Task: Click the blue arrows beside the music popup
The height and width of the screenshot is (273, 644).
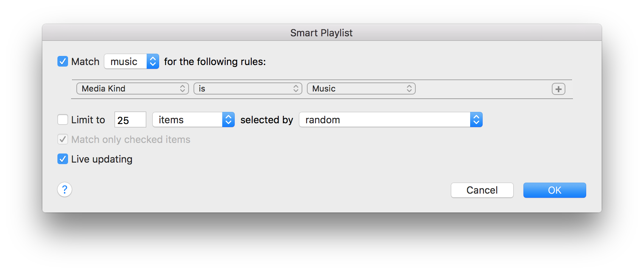Action: [153, 61]
